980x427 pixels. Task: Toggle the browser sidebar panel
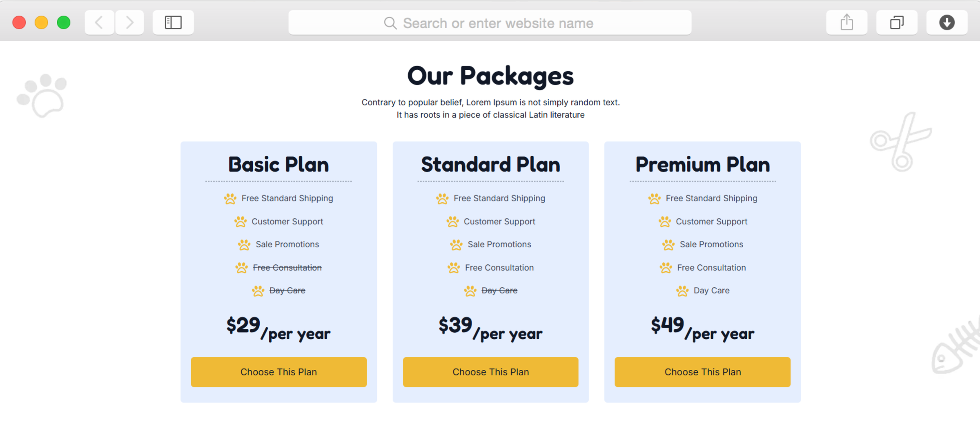click(173, 22)
